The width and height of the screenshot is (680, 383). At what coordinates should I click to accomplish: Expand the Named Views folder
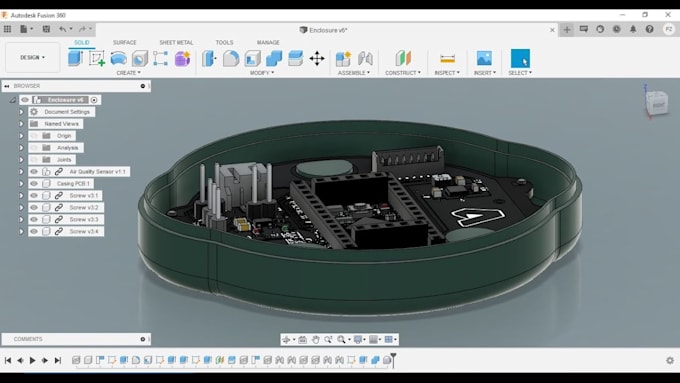point(21,124)
